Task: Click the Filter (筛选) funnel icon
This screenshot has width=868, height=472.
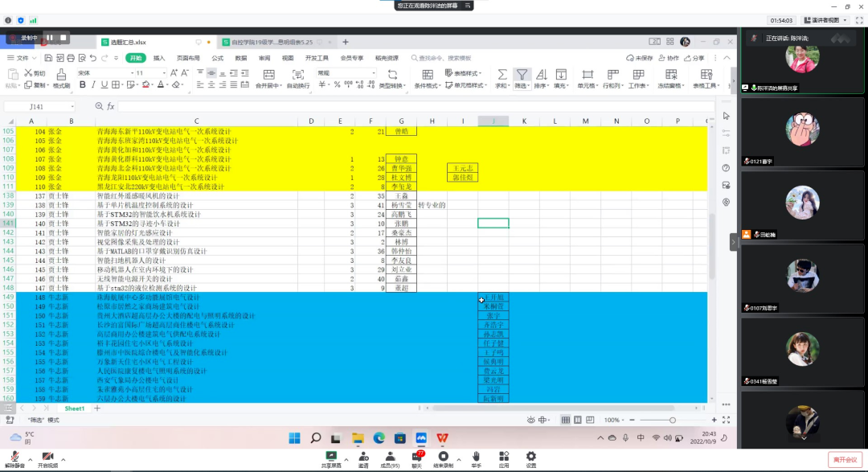Action: tap(522, 74)
